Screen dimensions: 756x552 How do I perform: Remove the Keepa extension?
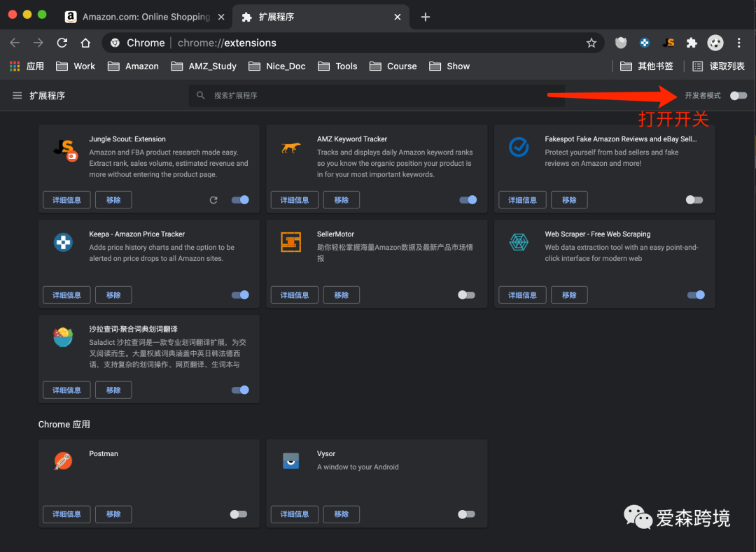(x=113, y=295)
